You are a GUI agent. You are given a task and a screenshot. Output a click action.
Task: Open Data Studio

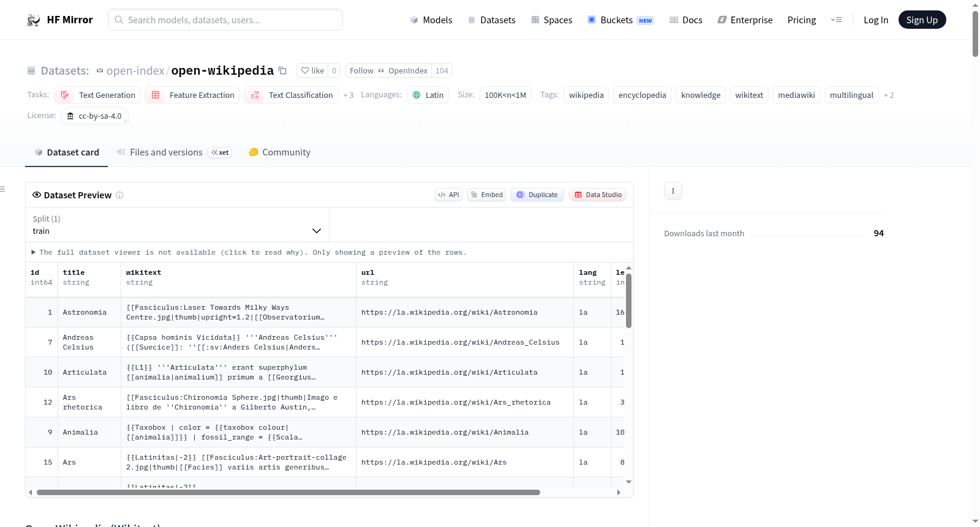coord(598,195)
